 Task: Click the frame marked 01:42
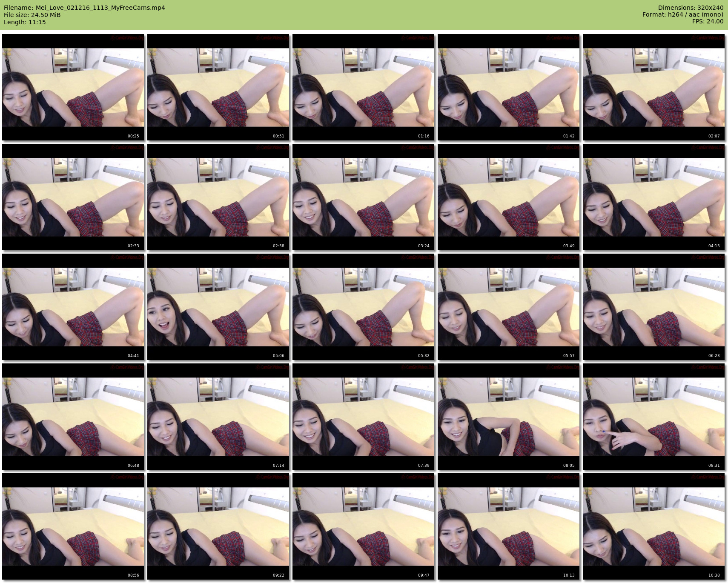coord(509,87)
